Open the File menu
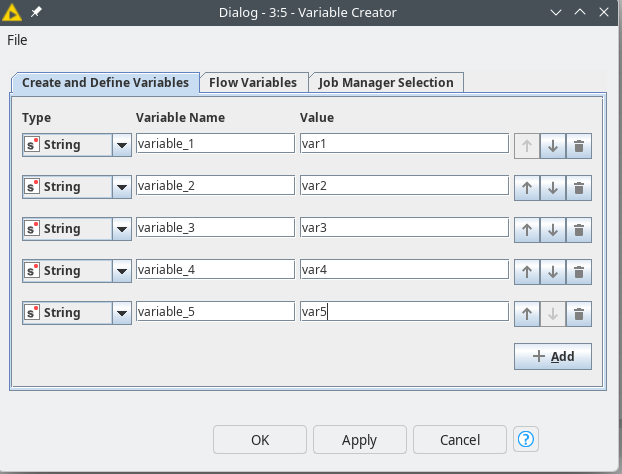 [18, 40]
